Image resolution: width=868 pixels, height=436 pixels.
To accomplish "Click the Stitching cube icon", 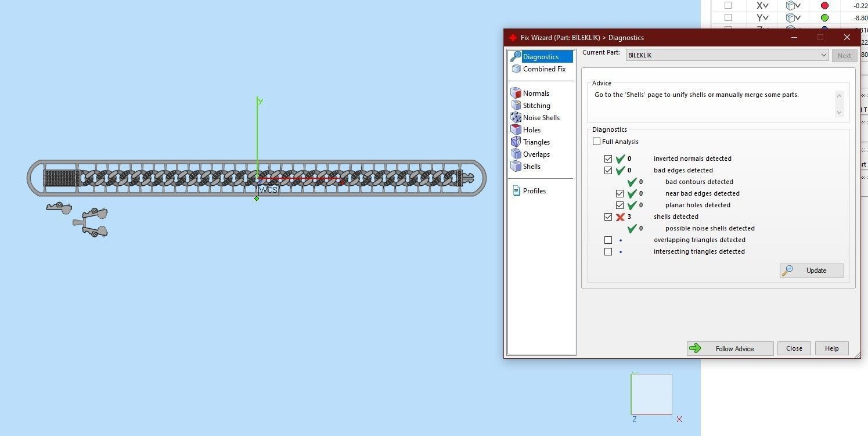I will tap(516, 105).
